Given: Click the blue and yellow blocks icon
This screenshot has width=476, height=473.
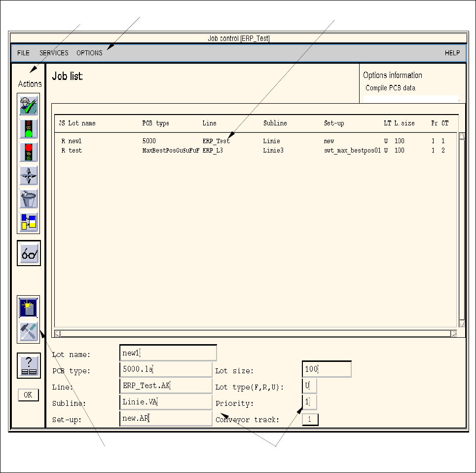Looking at the screenshot, I should tap(29, 222).
